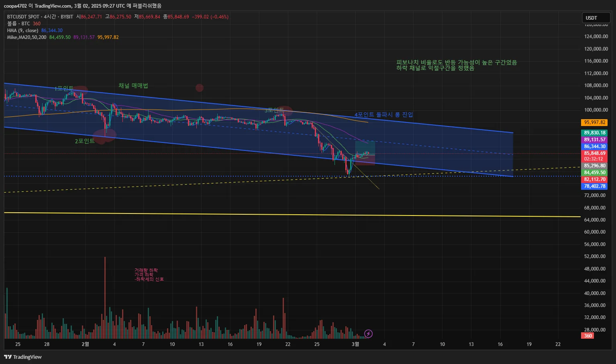
Task: Select the red ellipse marker near 2포인트
Action: tap(105, 135)
